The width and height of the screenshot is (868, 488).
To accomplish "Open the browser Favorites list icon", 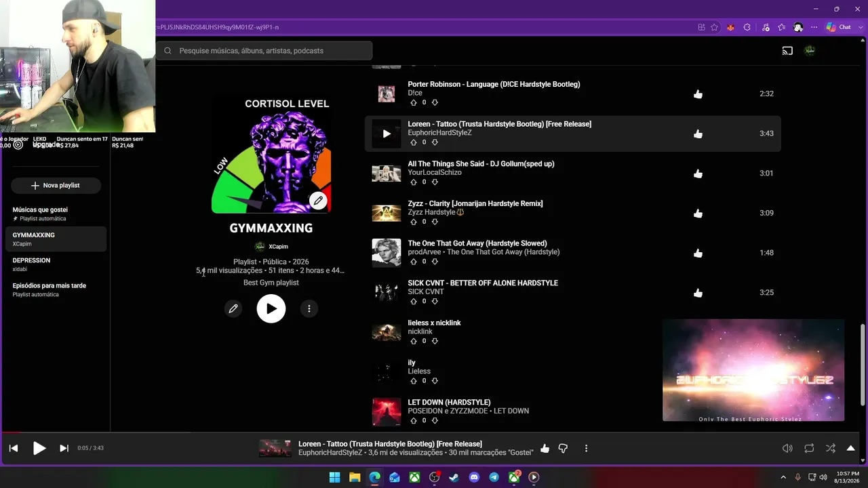I will 782,27.
